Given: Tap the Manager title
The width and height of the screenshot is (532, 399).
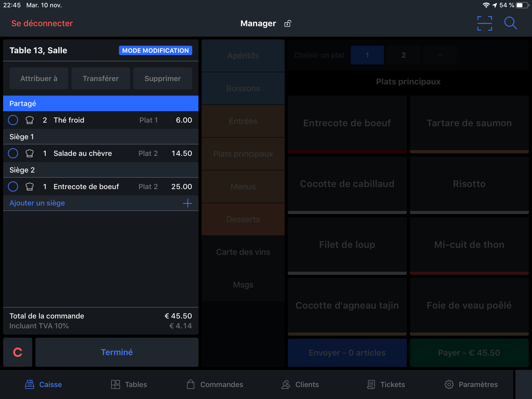Looking at the screenshot, I should 258,23.
